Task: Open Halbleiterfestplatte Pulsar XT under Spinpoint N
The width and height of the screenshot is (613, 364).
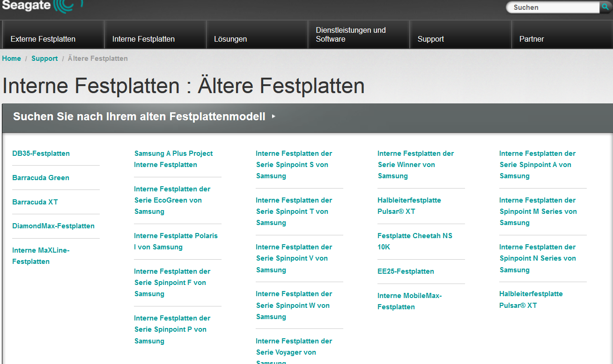Action: [x=531, y=299]
